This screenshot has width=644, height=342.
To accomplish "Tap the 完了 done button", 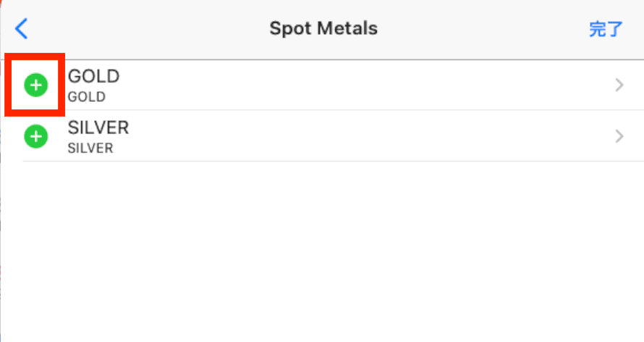I will (606, 29).
